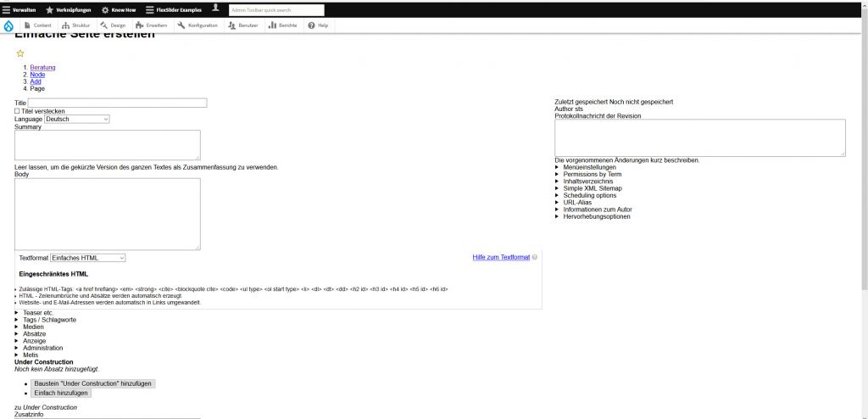Open the Help question mark menu
Viewport: 868px width, 419px height.
point(318,25)
